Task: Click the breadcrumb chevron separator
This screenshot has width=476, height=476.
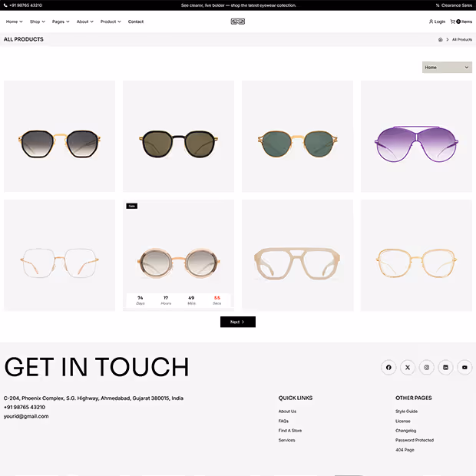Action: 447,39
